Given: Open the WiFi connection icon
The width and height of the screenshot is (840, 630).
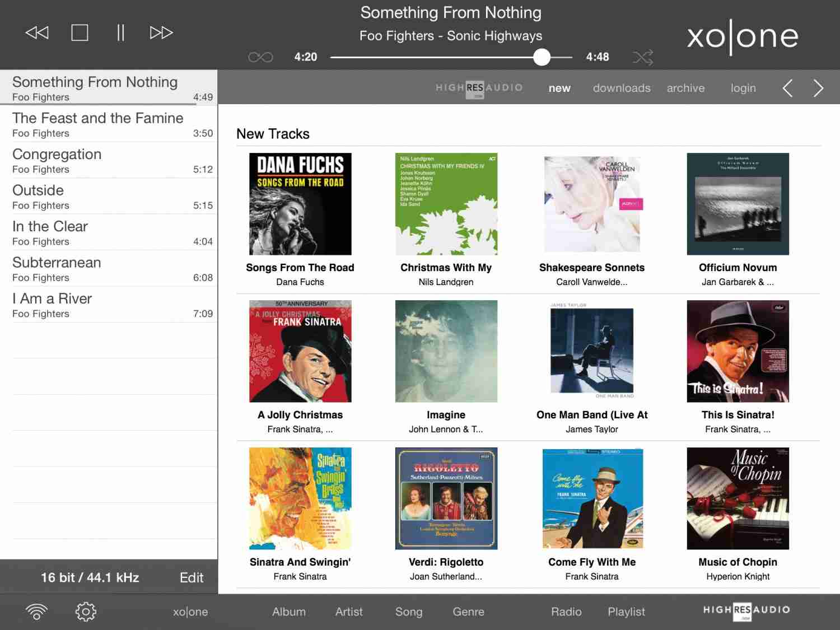Looking at the screenshot, I should (37, 612).
